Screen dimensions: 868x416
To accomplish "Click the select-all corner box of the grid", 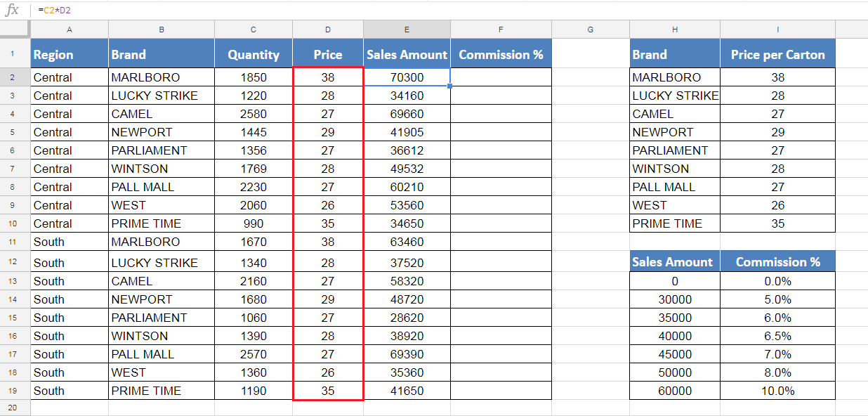I will (15, 29).
